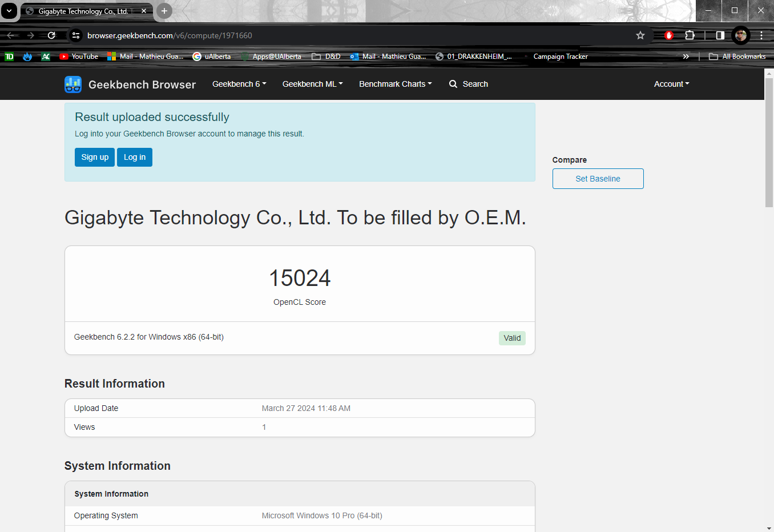Close the Gigabyte Technology tab
Viewport: 774px width, 532px height.
point(144,11)
